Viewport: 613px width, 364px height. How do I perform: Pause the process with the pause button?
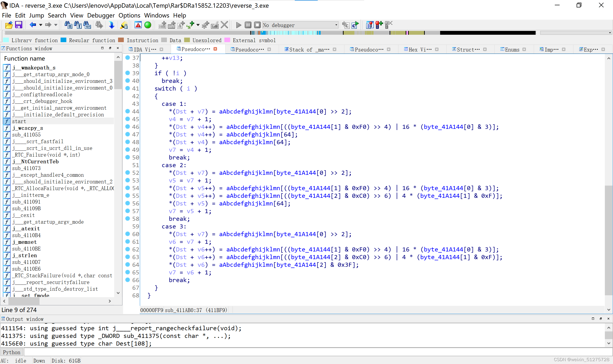[x=248, y=25]
